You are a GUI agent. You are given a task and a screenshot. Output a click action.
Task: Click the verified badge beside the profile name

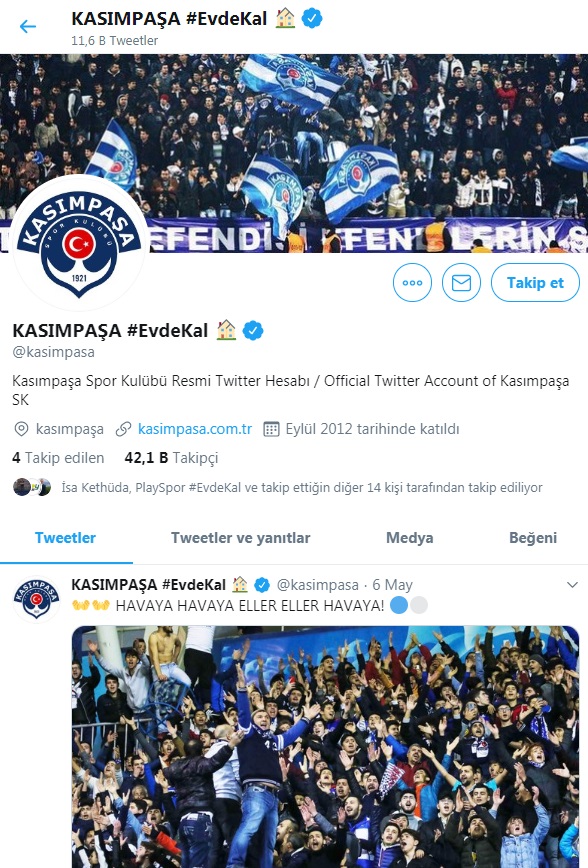coord(253,330)
